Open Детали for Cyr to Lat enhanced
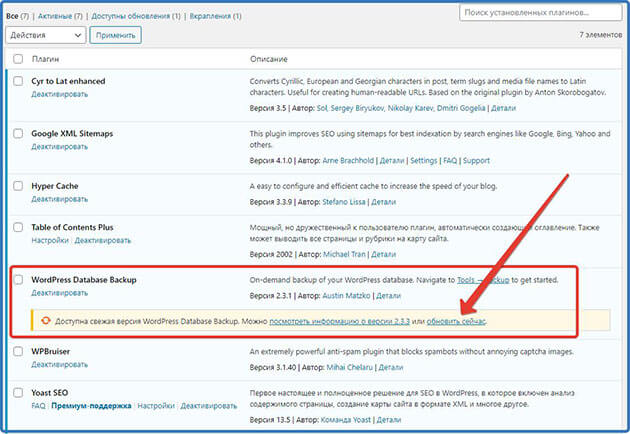This screenshot has height=434, width=630. tap(503, 108)
